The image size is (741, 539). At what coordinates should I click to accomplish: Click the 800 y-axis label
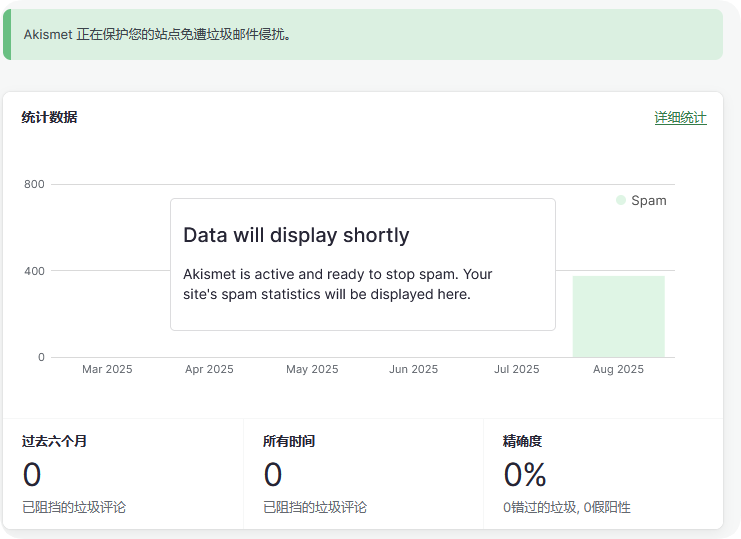click(34, 184)
